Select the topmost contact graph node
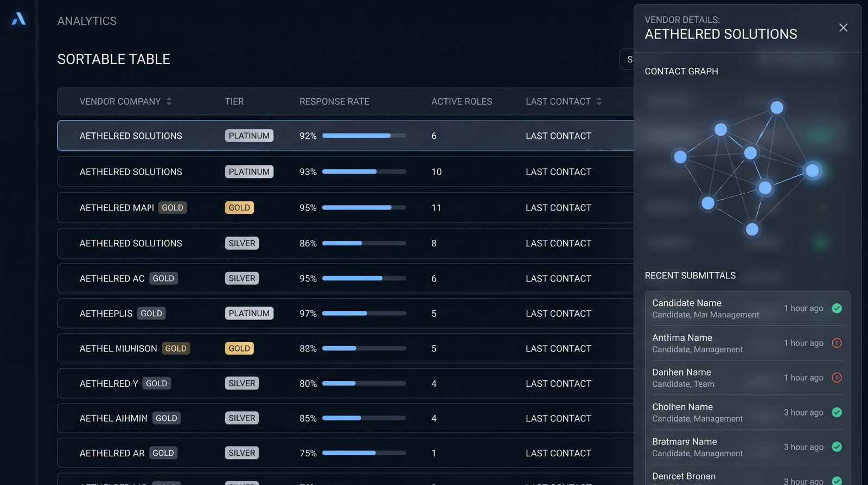The width and height of the screenshot is (868, 485). (777, 107)
